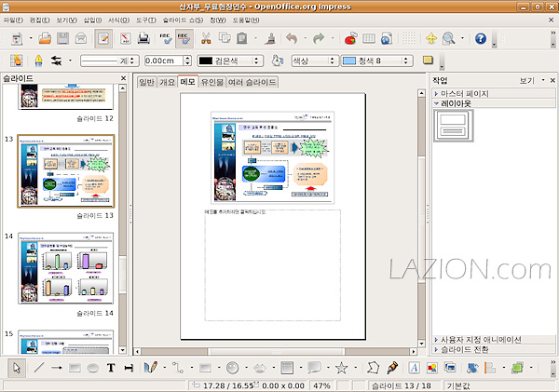Switch to 개요 view tab
Image resolution: width=559 pixels, height=392 pixels.
point(167,82)
